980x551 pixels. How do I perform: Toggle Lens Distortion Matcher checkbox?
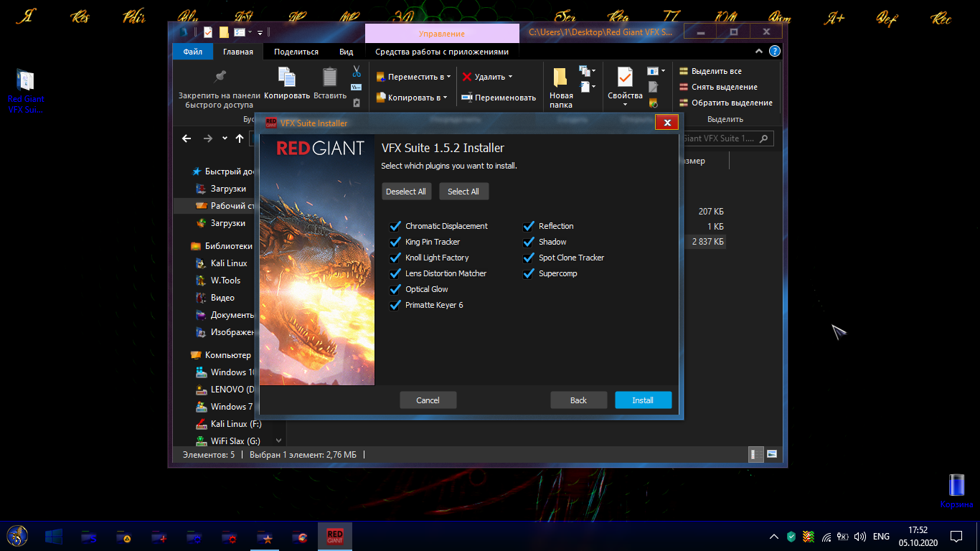click(x=395, y=273)
